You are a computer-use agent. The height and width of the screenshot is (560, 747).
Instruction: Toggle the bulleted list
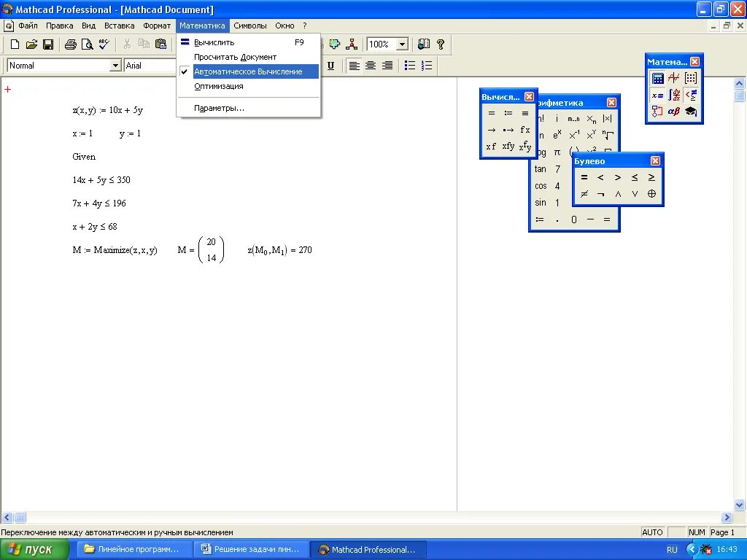pyautogui.click(x=410, y=66)
